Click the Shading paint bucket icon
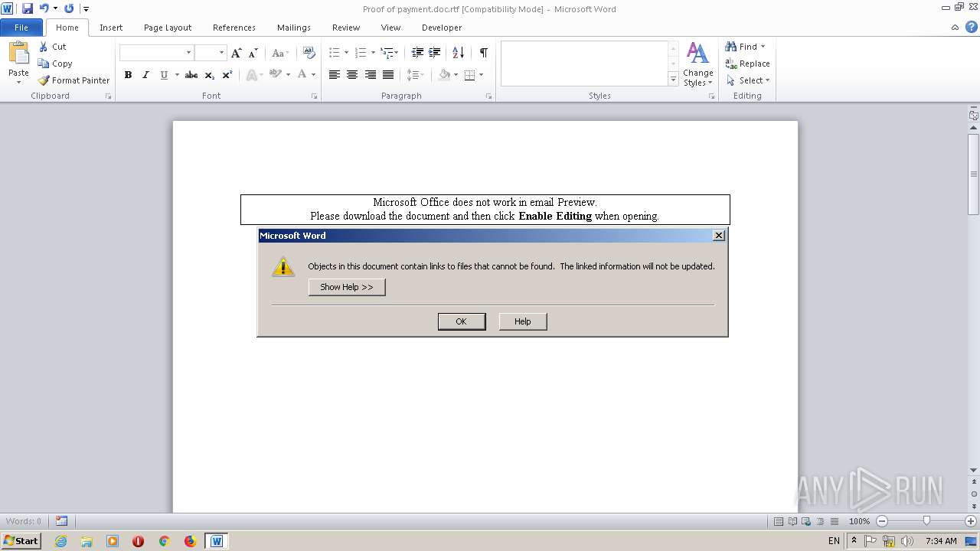Image resolution: width=980 pixels, height=551 pixels. (444, 75)
